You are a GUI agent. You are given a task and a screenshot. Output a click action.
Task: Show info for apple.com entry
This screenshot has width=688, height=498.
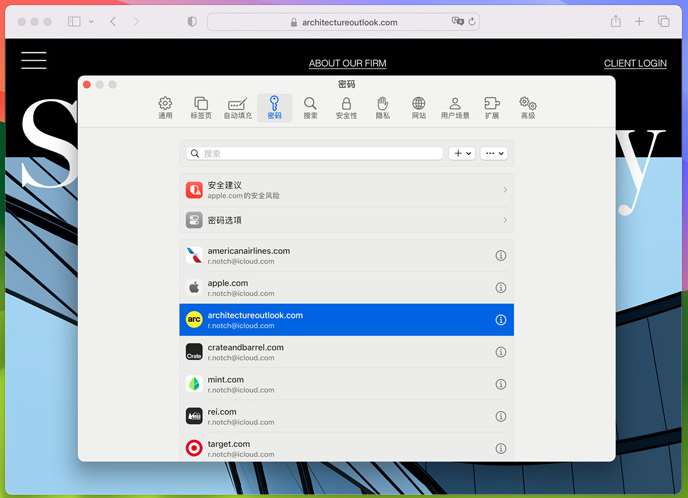[501, 288]
